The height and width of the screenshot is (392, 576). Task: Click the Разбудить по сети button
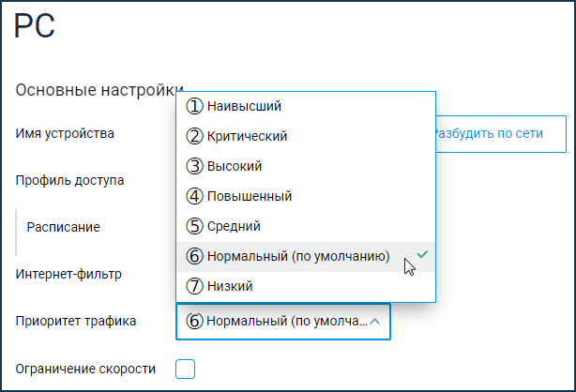click(501, 134)
